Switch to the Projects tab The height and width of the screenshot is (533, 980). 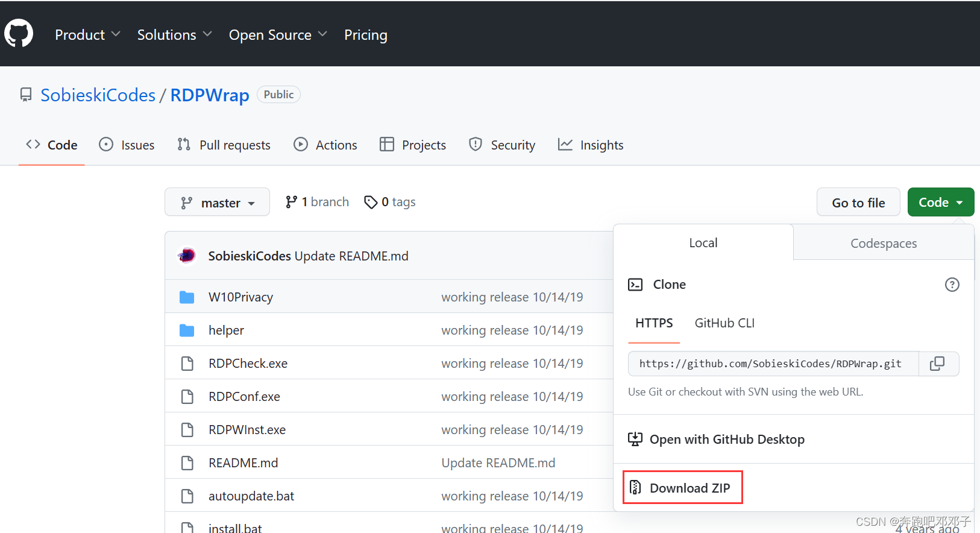tap(413, 145)
